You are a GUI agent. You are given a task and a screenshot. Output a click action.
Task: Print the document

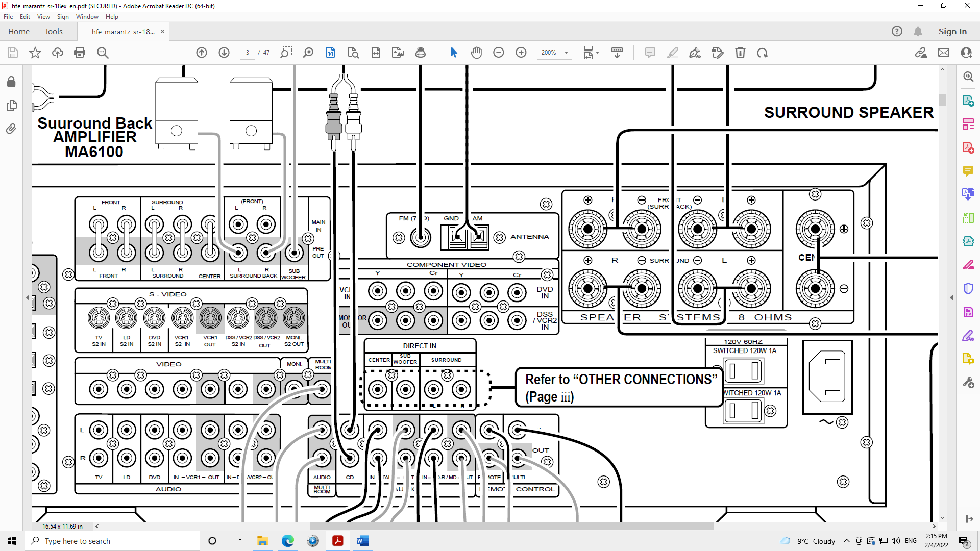[80, 53]
